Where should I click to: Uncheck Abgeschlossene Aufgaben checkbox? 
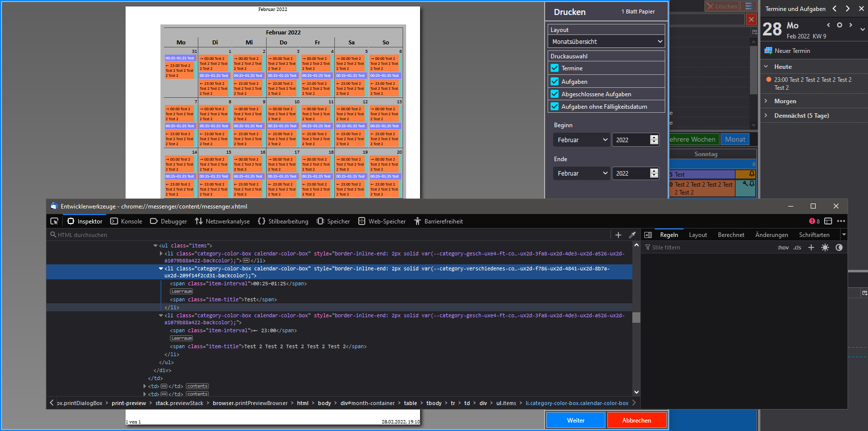555,94
